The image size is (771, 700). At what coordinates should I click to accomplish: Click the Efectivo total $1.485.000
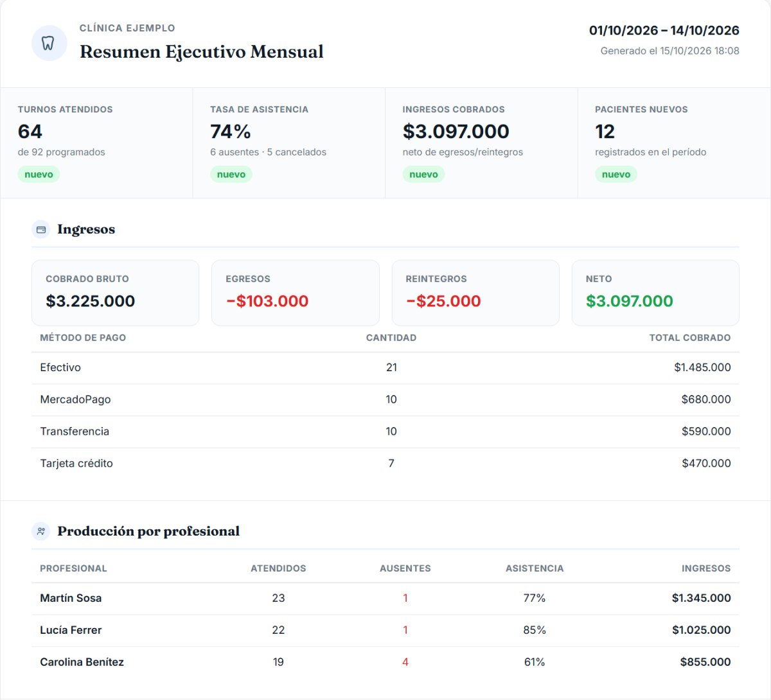[x=703, y=368]
